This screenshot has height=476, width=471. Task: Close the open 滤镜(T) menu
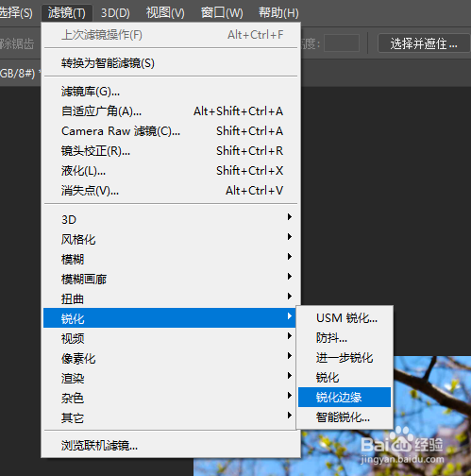[x=67, y=13]
